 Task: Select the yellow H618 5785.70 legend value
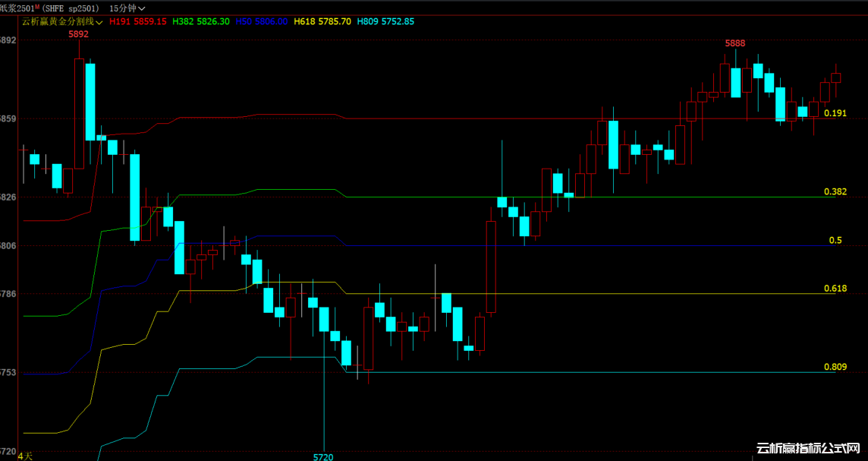point(322,21)
